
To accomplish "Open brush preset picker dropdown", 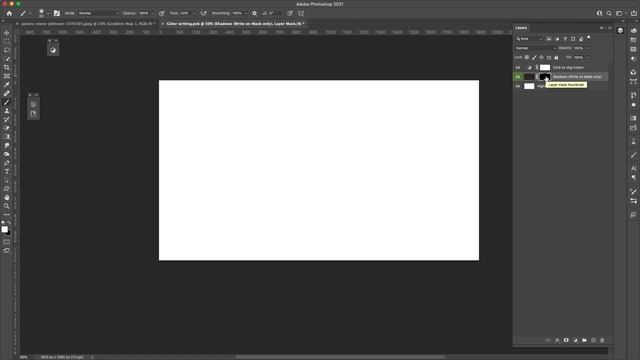I will click(48, 13).
